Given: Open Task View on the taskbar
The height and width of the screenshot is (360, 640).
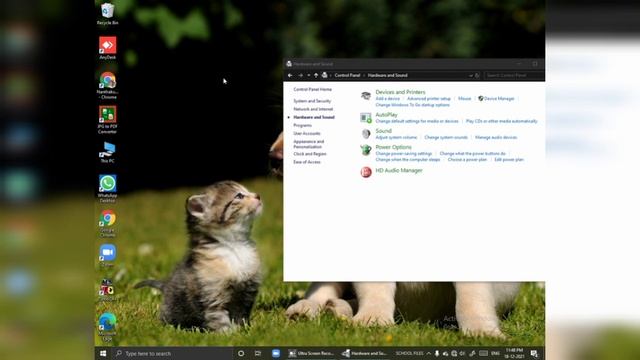Looking at the screenshot, I should click(258, 353).
